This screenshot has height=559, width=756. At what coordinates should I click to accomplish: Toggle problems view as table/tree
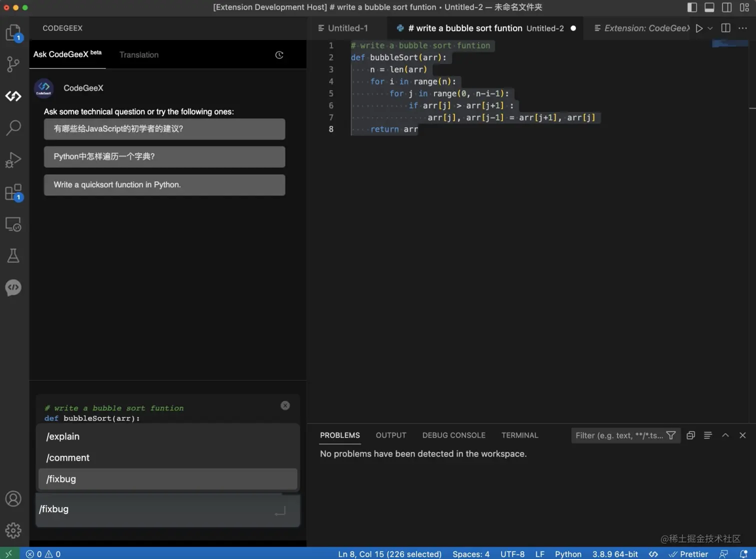point(708,435)
